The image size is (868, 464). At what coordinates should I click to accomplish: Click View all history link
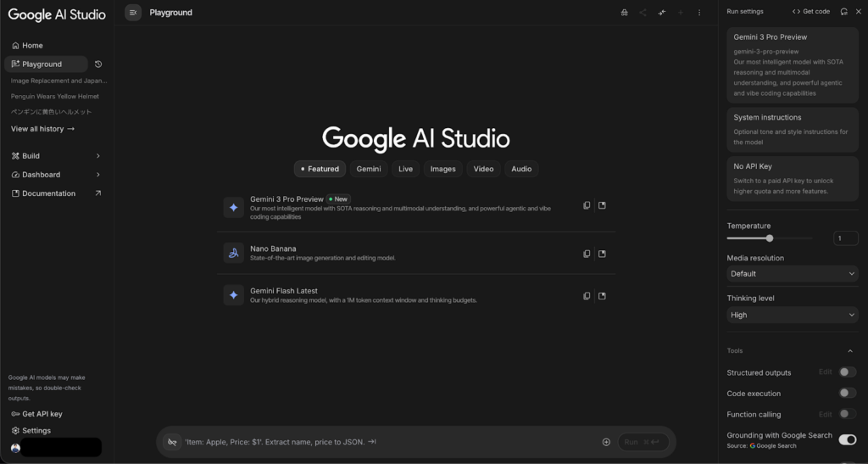[42, 129]
